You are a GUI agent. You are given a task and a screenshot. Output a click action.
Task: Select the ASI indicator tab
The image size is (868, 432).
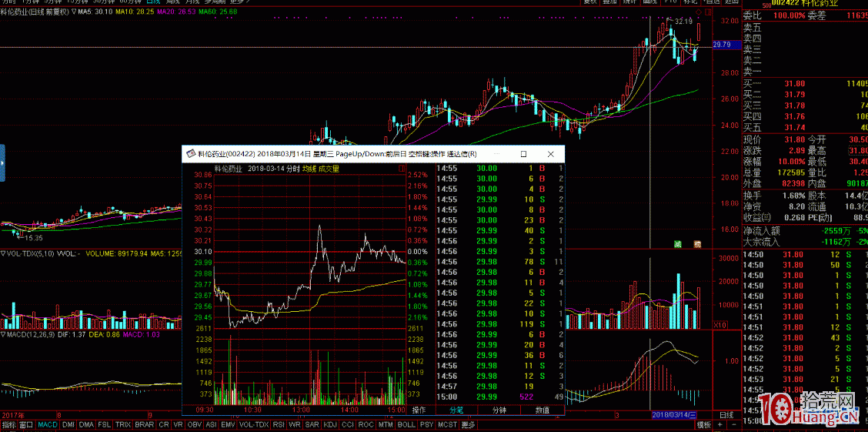coord(211,425)
